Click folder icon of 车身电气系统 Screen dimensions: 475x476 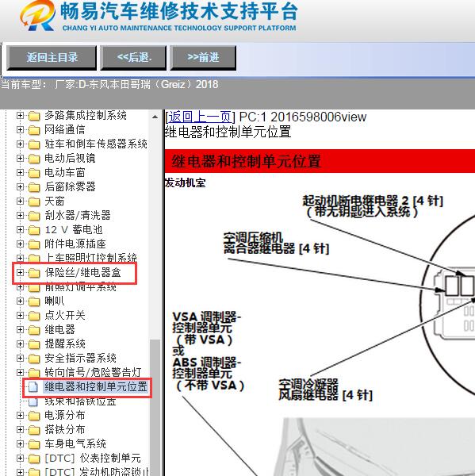(34, 444)
